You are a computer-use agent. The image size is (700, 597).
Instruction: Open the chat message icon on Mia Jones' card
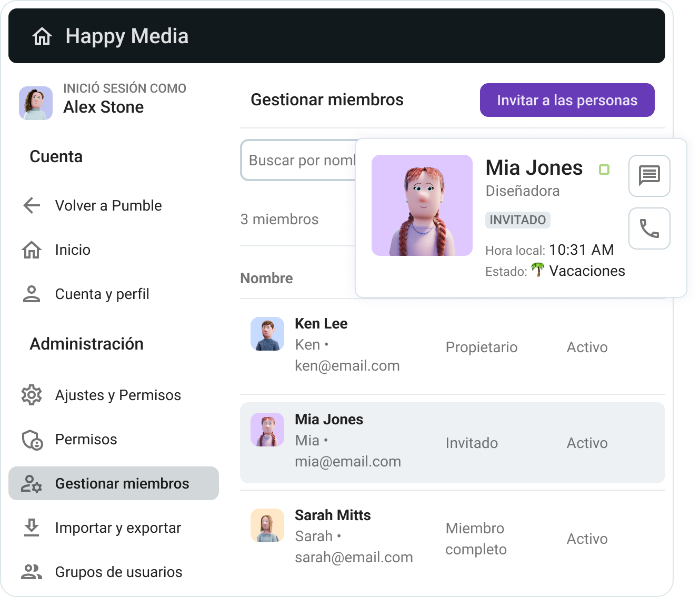[649, 176]
